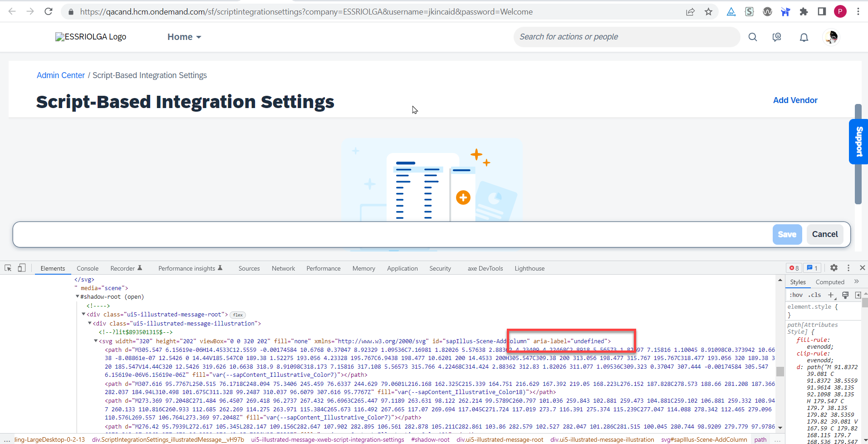Screen dimensions: 868x444
Task: Open the header search magnifier icon
Action: (x=753, y=37)
